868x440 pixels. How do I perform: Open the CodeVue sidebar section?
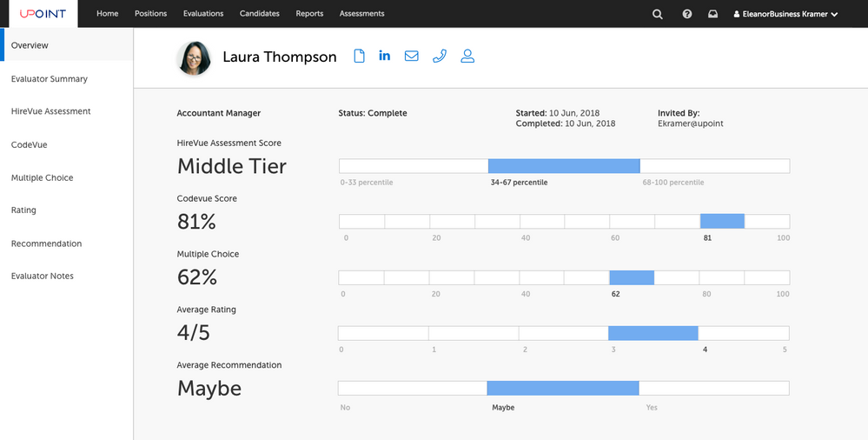[x=29, y=144]
